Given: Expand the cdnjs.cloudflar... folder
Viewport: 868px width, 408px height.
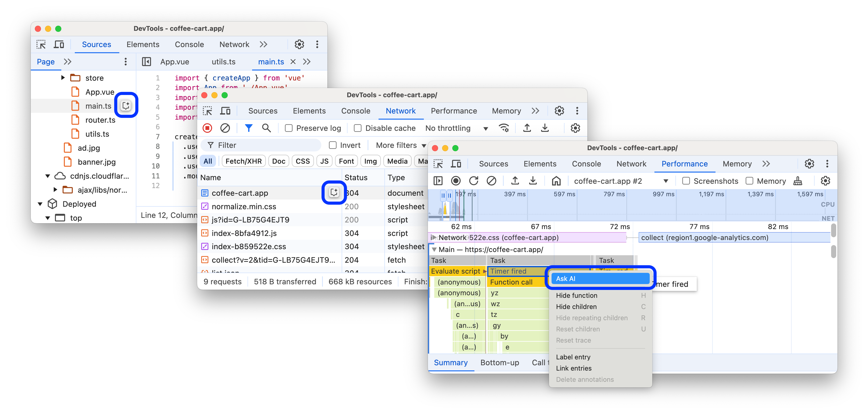Looking at the screenshot, I should (x=47, y=176).
